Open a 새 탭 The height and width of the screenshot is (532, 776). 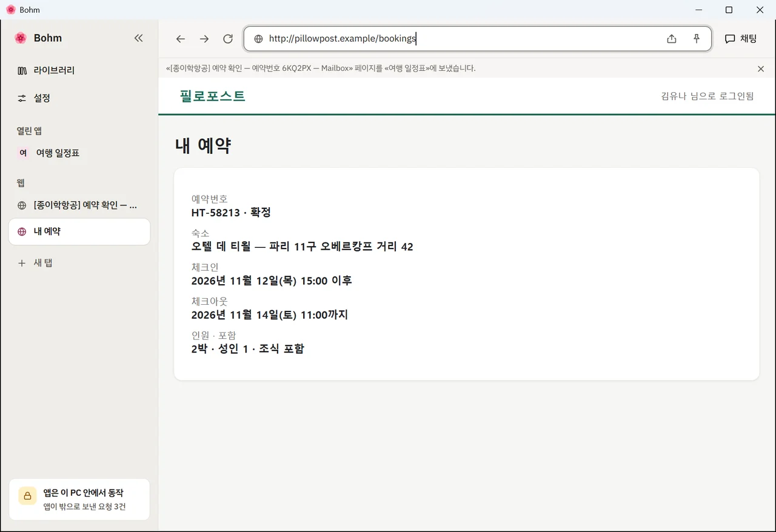click(x=79, y=263)
